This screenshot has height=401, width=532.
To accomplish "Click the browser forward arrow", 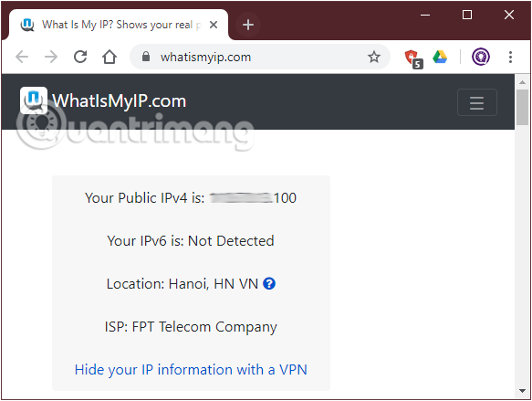I will (51, 57).
